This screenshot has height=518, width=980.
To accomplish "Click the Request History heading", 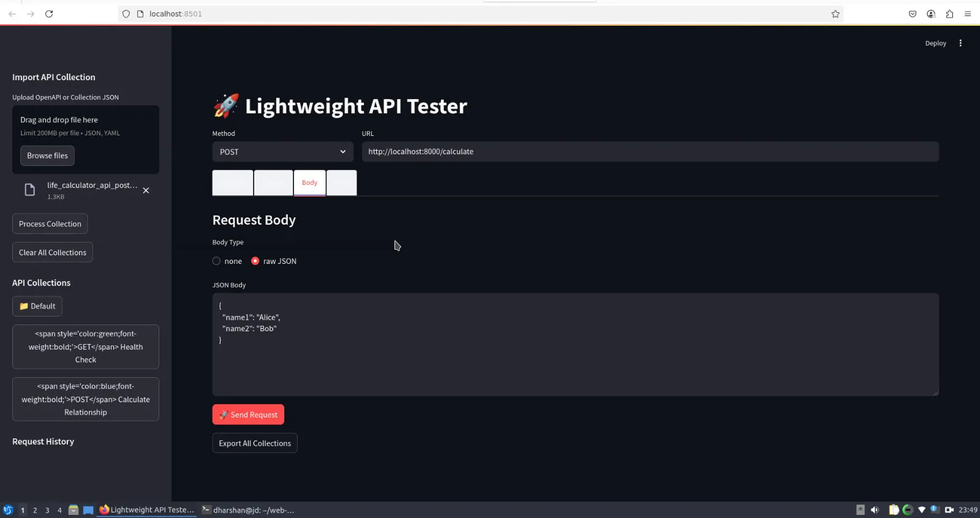I will click(x=43, y=441).
